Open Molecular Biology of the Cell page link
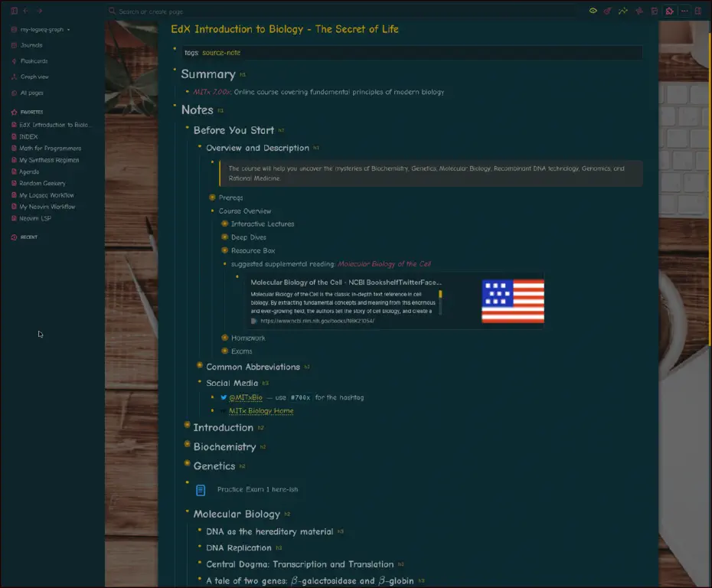Image resolution: width=712 pixels, height=588 pixels. 384,264
